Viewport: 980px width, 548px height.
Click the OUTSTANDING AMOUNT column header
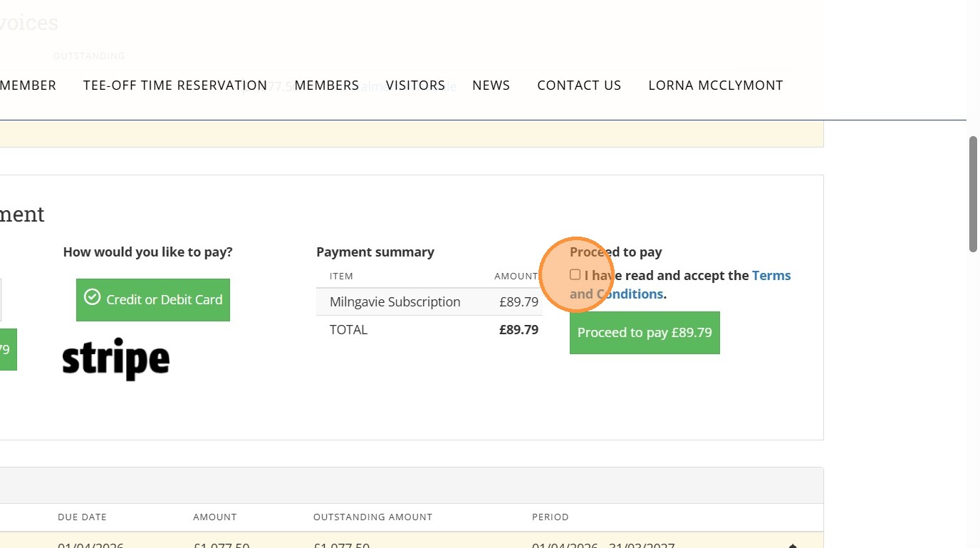(x=373, y=517)
